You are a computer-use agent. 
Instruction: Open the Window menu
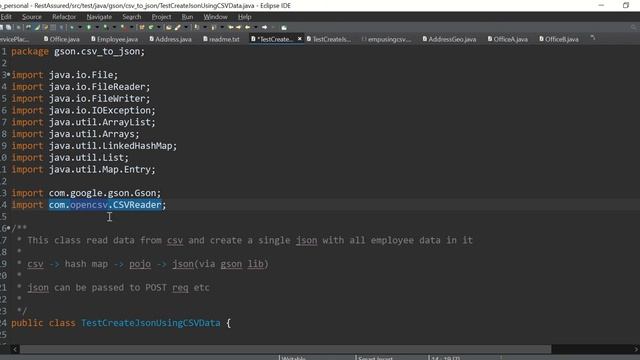tap(216, 17)
